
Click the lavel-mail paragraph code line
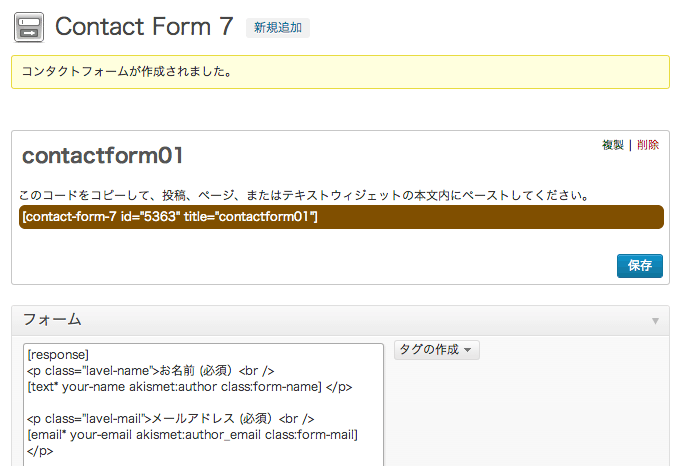(x=170, y=419)
